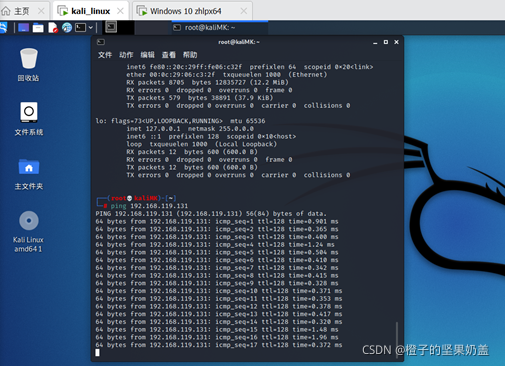Switch to the Windows 10 zhlpx64 tab
This screenshot has height=366, width=505.
coord(185,11)
